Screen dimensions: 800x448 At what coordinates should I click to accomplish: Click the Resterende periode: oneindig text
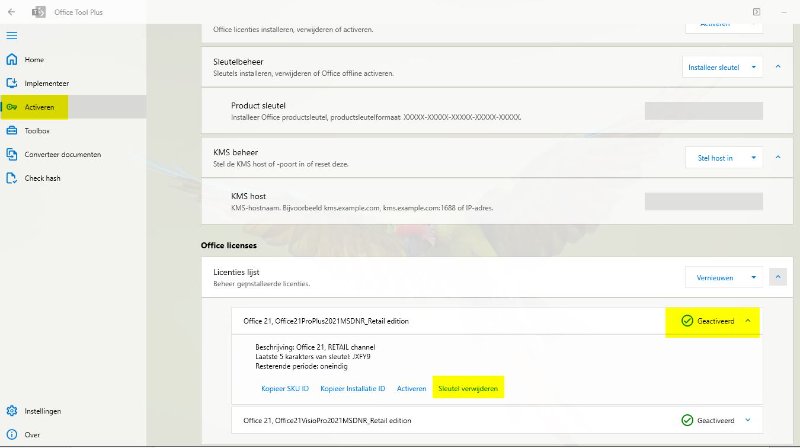pos(302,366)
